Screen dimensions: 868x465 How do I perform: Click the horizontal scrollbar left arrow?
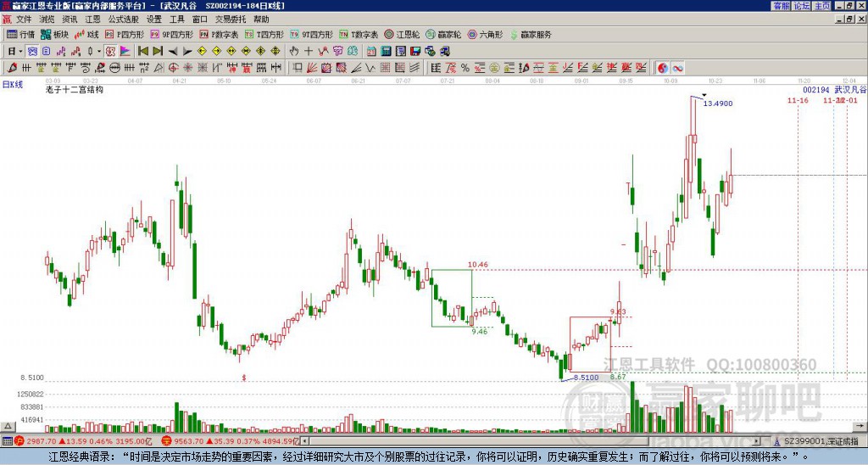click(x=304, y=441)
